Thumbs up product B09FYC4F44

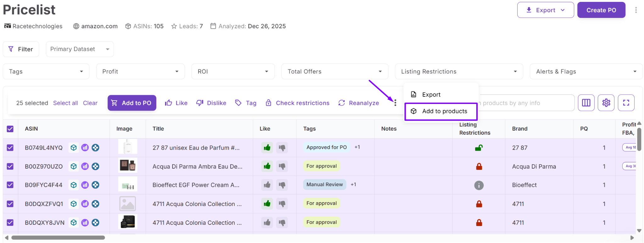(267, 185)
